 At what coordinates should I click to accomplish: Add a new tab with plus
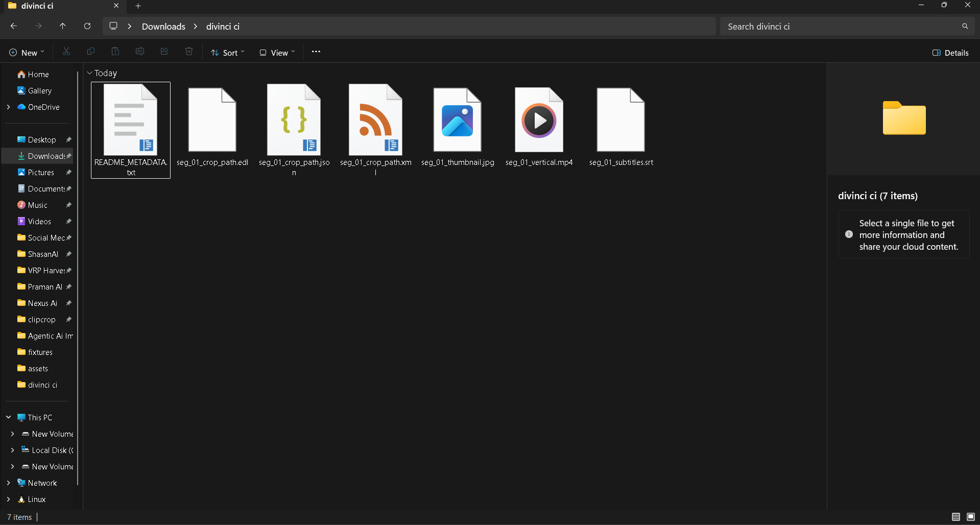click(x=138, y=6)
